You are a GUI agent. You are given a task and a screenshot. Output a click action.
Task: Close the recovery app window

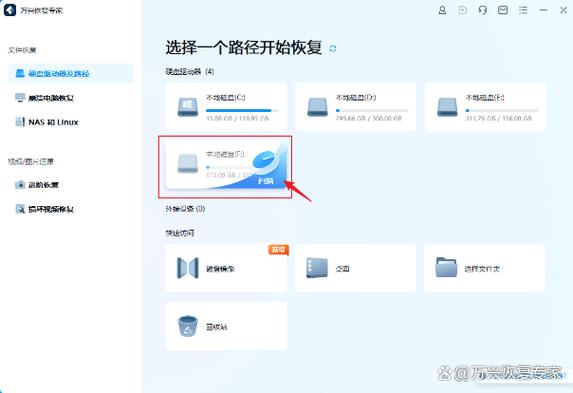tap(563, 10)
